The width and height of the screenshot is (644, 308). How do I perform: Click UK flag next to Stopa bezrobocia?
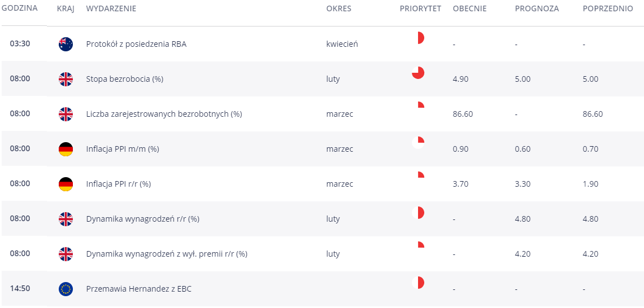(66, 79)
